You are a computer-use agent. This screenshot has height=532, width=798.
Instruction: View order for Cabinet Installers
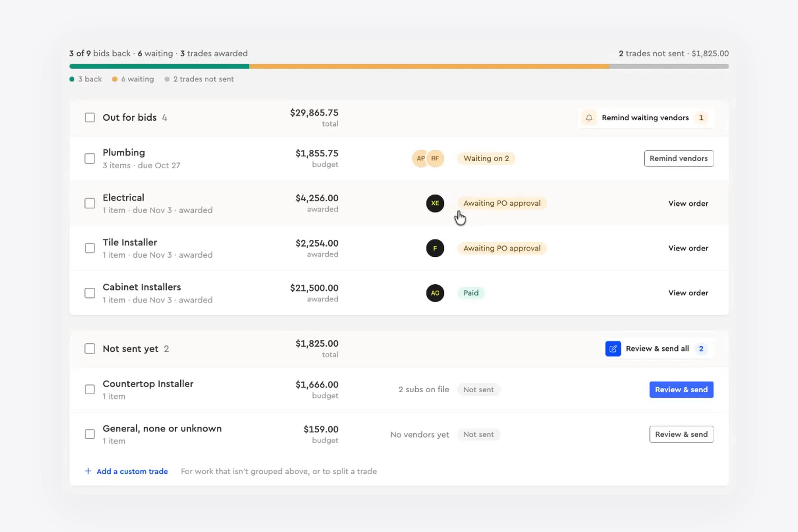[x=688, y=293]
